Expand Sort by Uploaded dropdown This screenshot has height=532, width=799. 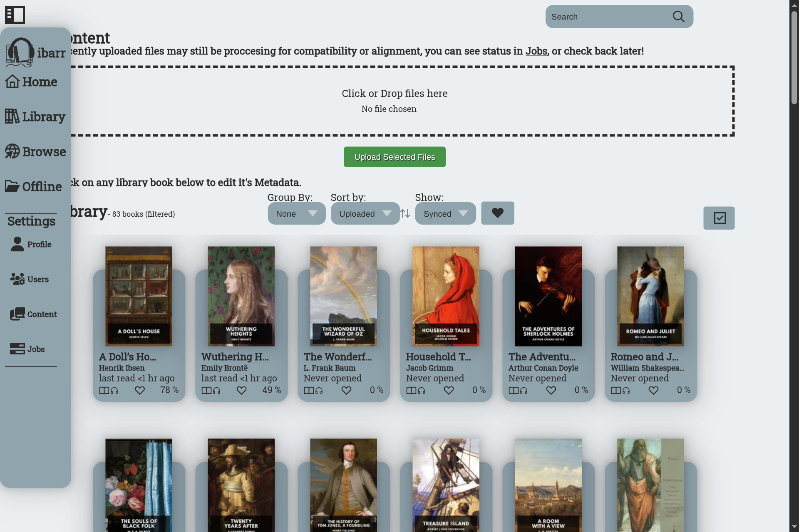(365, 214)
